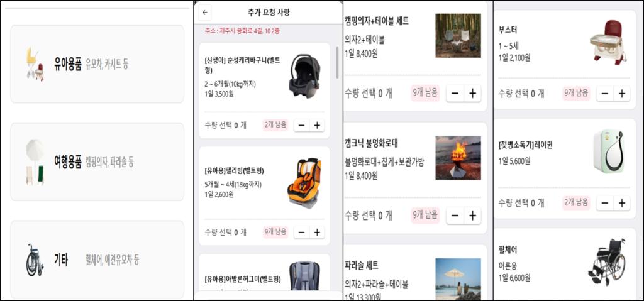
Task: Click the scrollbar in the product list
Action: 338,62
